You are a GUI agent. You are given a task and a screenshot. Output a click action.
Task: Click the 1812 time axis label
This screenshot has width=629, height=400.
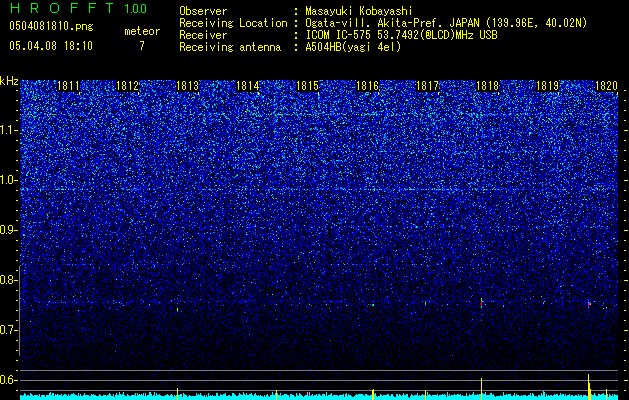point(128,86)
